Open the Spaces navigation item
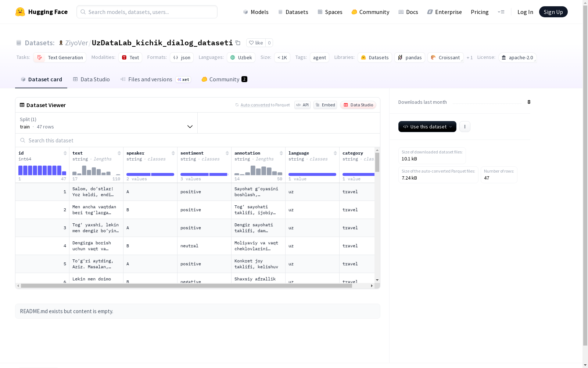Screen dimensions: 588x368 click(330, 12)
